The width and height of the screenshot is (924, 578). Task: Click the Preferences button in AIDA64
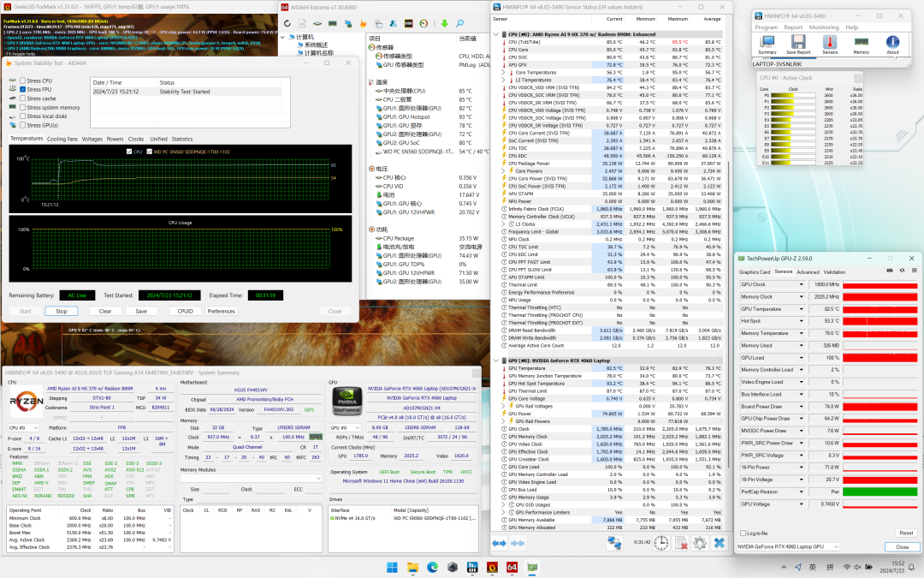click(x=221, y=311)
